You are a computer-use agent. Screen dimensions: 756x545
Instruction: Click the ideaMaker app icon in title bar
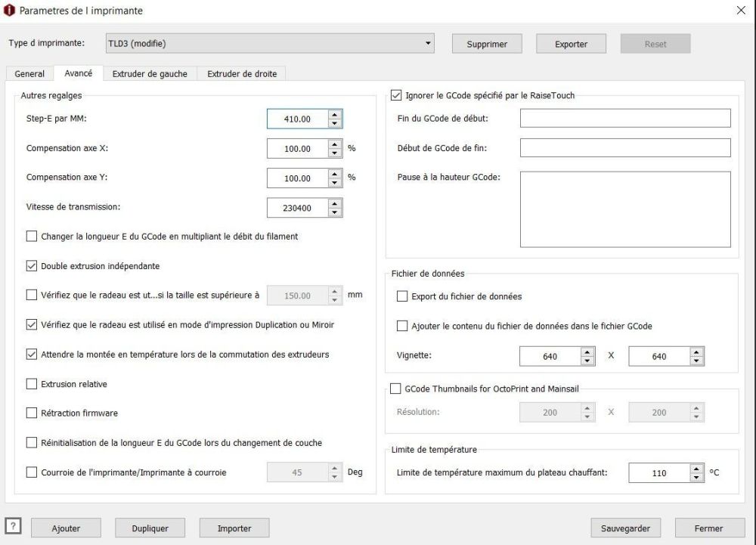pyautogui.click(x=9, y=10)
